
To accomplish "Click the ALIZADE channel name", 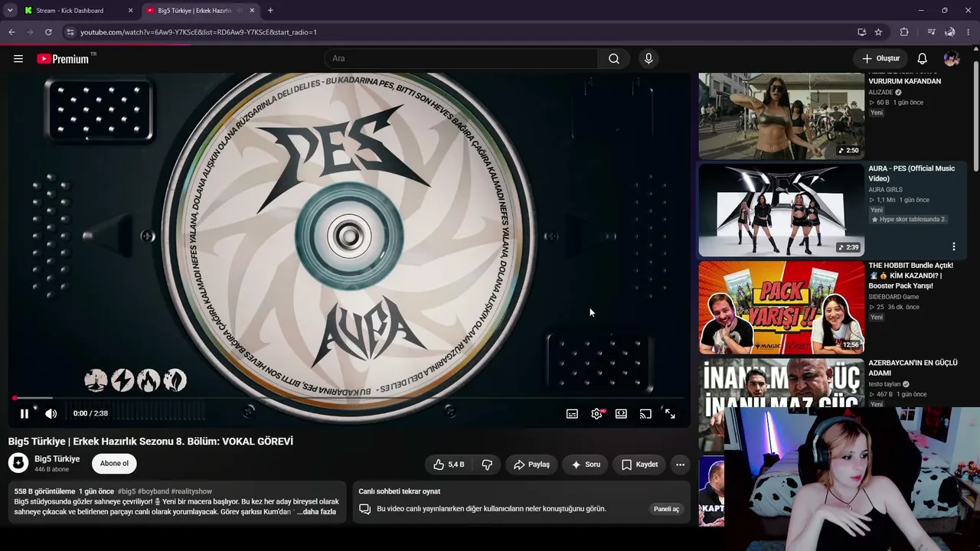I will (x=880, y=93).
